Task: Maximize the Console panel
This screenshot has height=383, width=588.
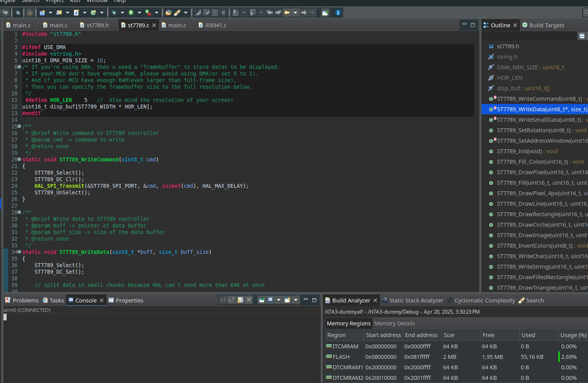Action: click(x=315, y=300)
